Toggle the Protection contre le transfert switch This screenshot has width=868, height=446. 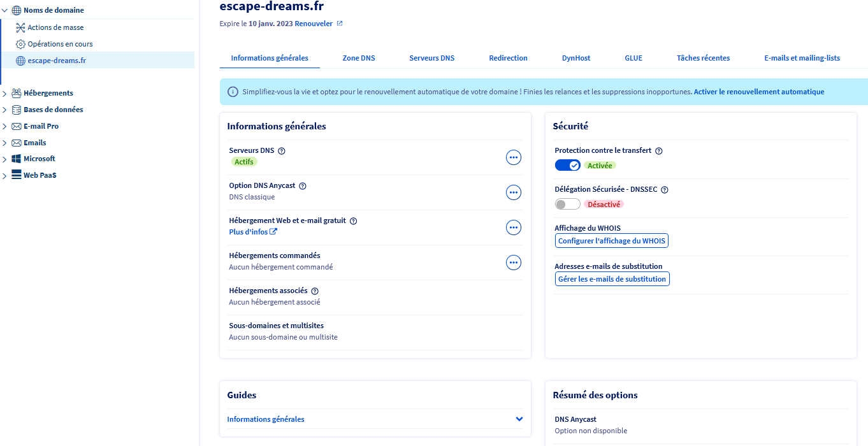click(x=567, y=166)
